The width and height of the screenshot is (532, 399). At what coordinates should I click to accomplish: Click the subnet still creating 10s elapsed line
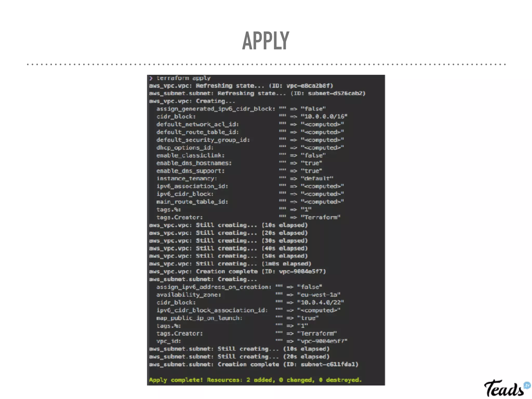(x=239, y=349)
